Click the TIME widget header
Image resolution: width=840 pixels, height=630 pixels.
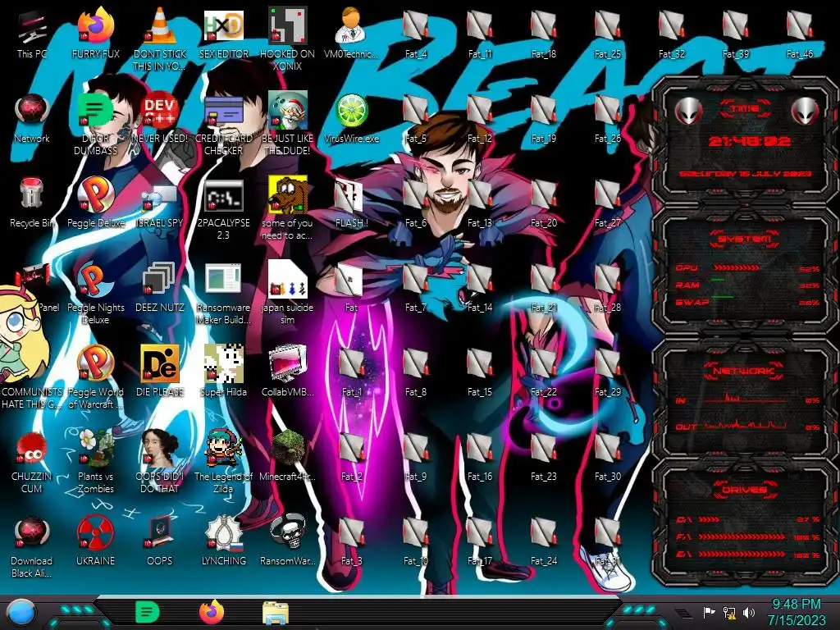[x=745, y=108]
